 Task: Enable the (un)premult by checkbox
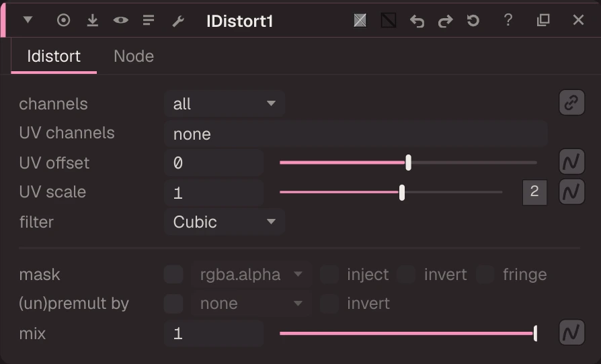(x=173, y=304)
